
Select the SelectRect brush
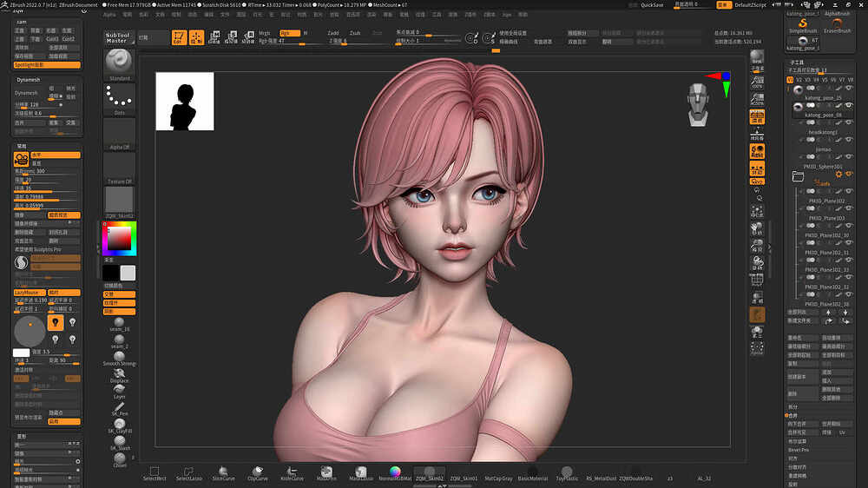pyautogui.click(x=155, y=473)
